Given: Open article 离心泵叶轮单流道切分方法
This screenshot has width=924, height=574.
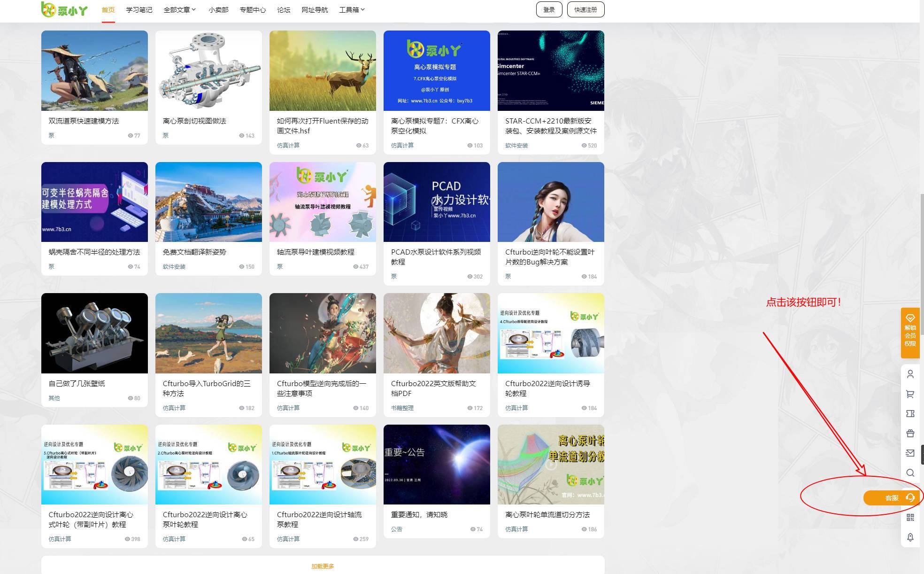Looking at the screenshot, I should (x=547, y=515).
